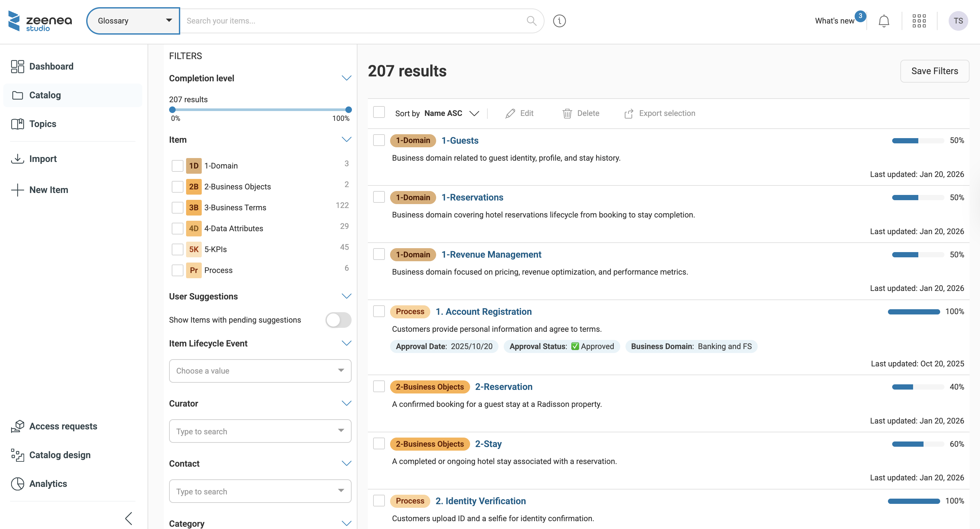This screenshot has height=529, width=980.
Task: Open the TS user avatar menu
Action: tap(957, 21)
